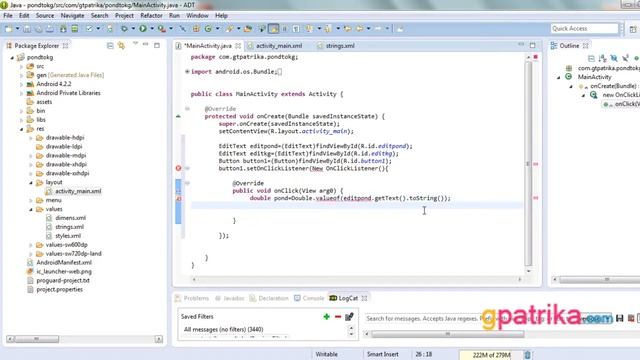This screenshot has width=640, height=360.
Task: Open the Declaration tab
Action: point(269,298)
